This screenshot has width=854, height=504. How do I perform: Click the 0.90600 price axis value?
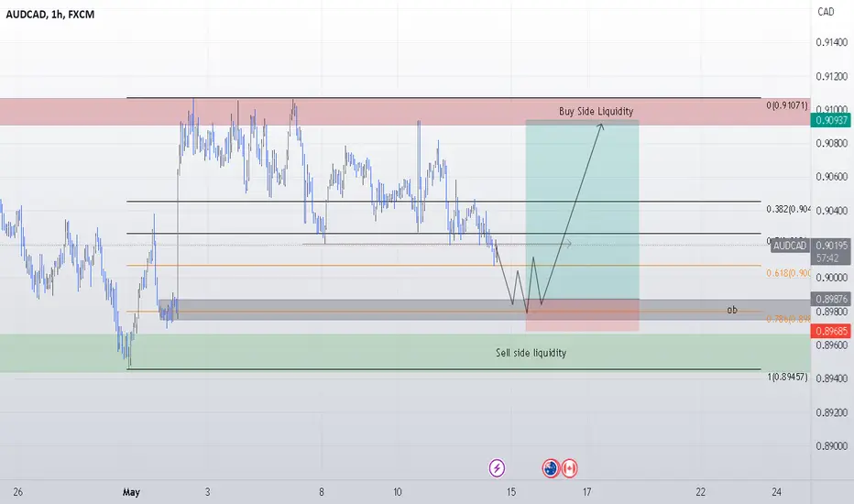(832, 177)
